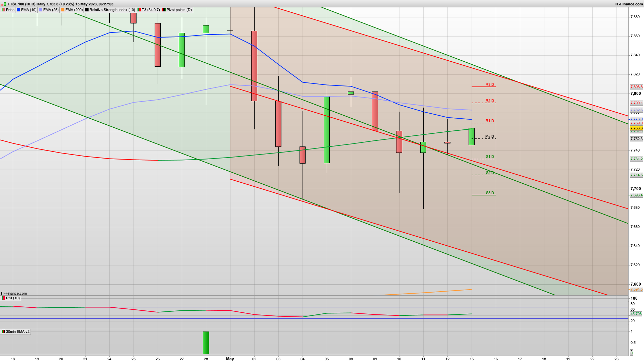Viewport: 644px width, 362px height.
Task: Select the EMA (25) legend label
Action: pyautogui.click(x=51, y=10)
